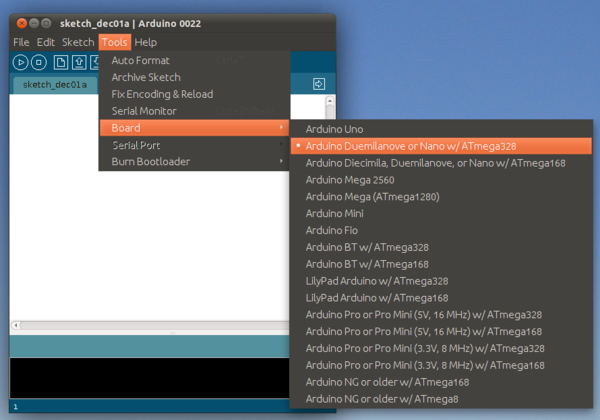
Task: Open the Help menu
Action: (x=145, y=42)
